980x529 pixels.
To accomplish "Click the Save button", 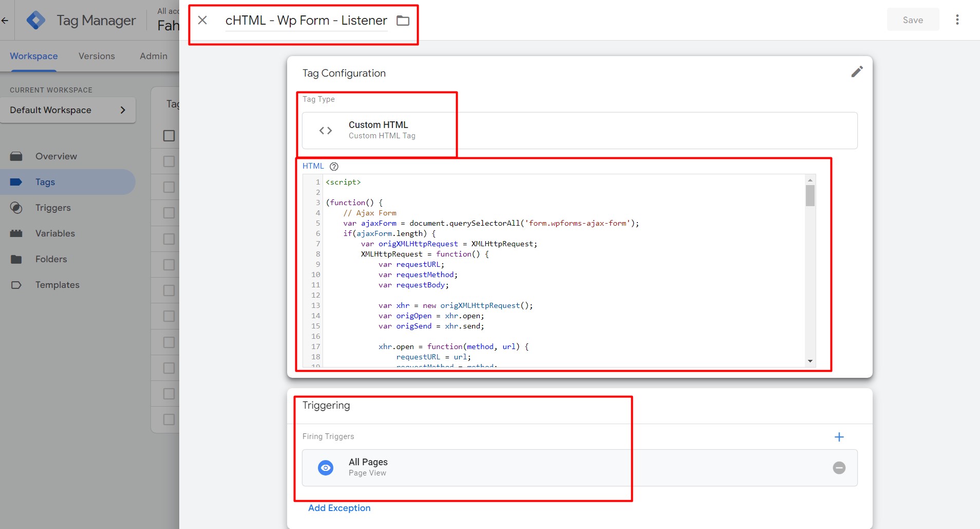I will [913, 20].
